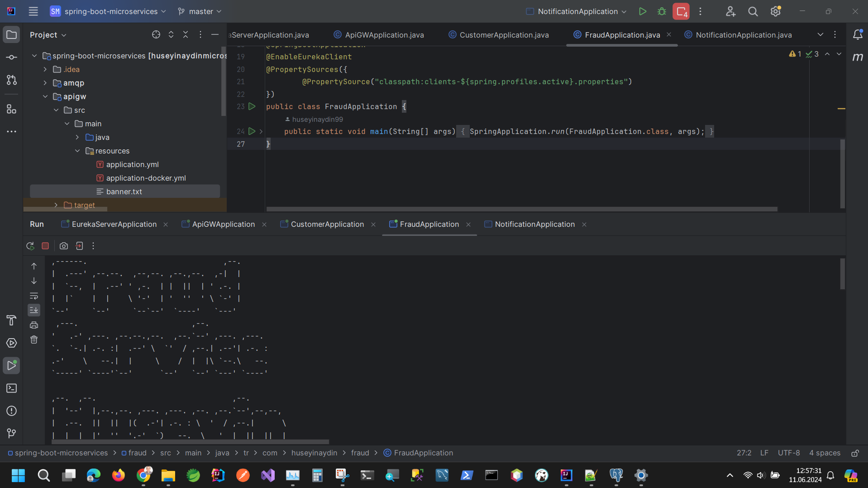Click huseyinaydin breadcrumb segment
Image resolution: width=868 pixels, height=488 pixels.
(314, 453)
